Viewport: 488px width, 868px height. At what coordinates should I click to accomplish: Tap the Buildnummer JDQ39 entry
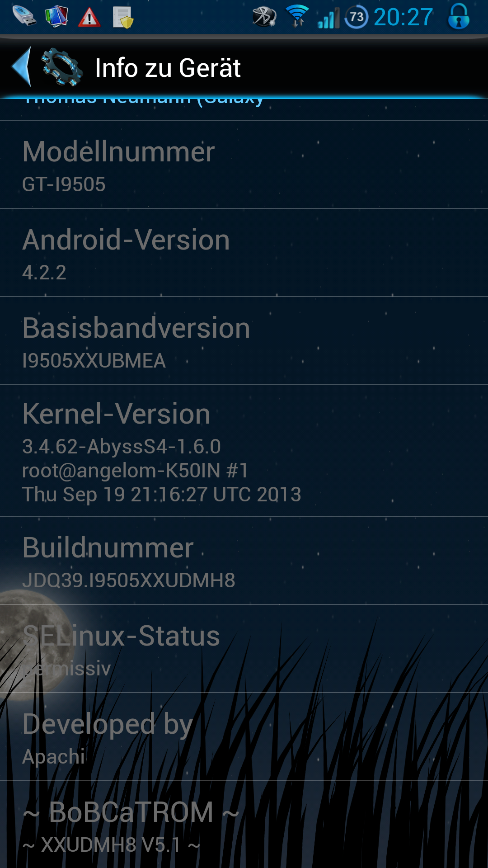pyautogui.click(x=244, y=561)
